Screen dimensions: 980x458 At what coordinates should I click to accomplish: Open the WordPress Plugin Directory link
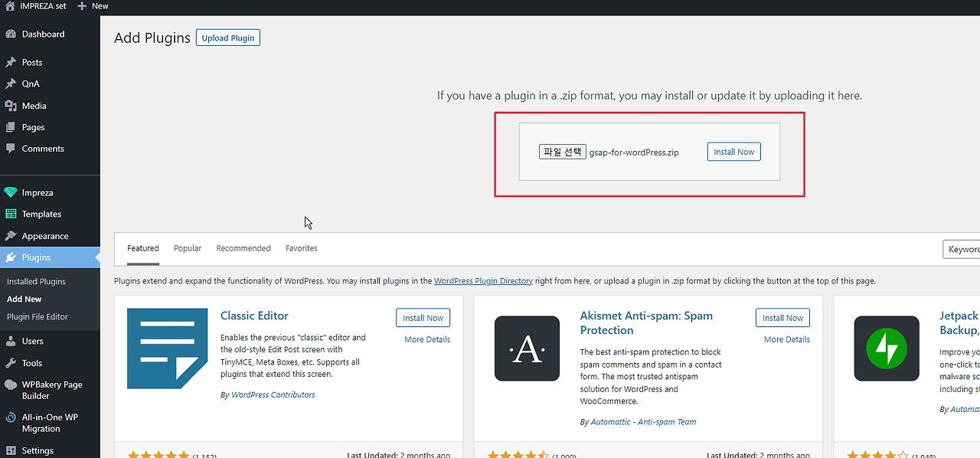483,281
